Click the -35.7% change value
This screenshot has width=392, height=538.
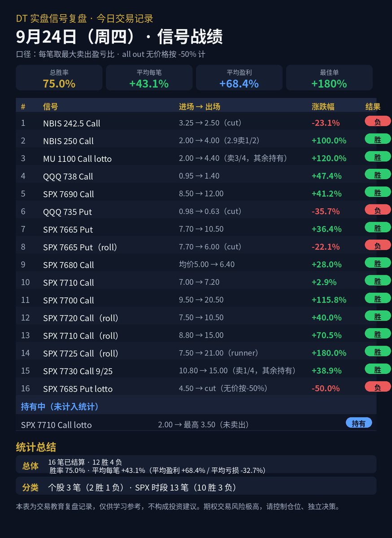point(326,211)
